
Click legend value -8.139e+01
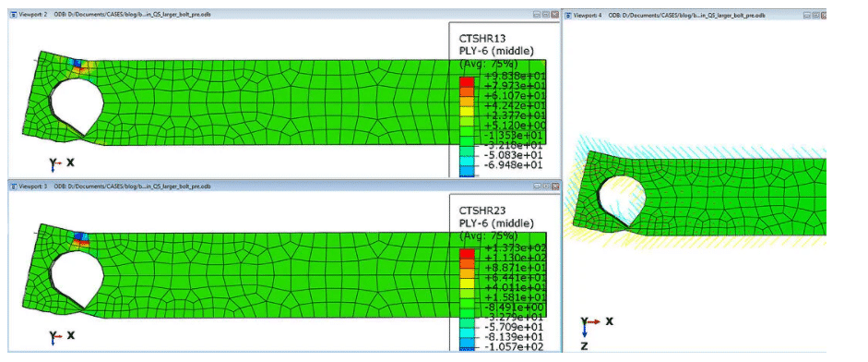(514, 337)
